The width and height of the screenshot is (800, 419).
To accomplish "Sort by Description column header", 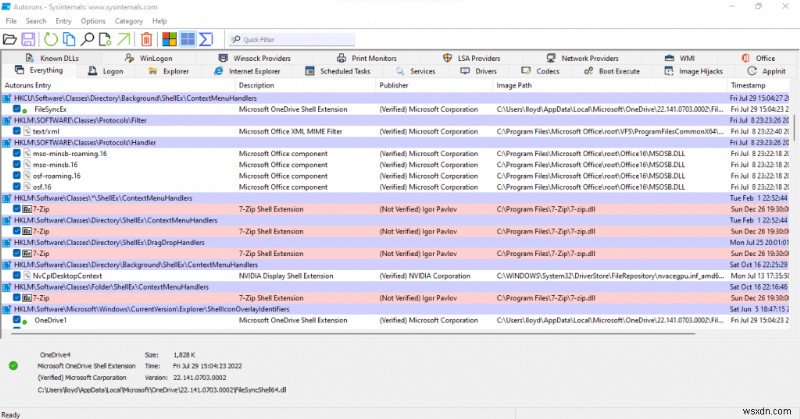I will (306, 85).
